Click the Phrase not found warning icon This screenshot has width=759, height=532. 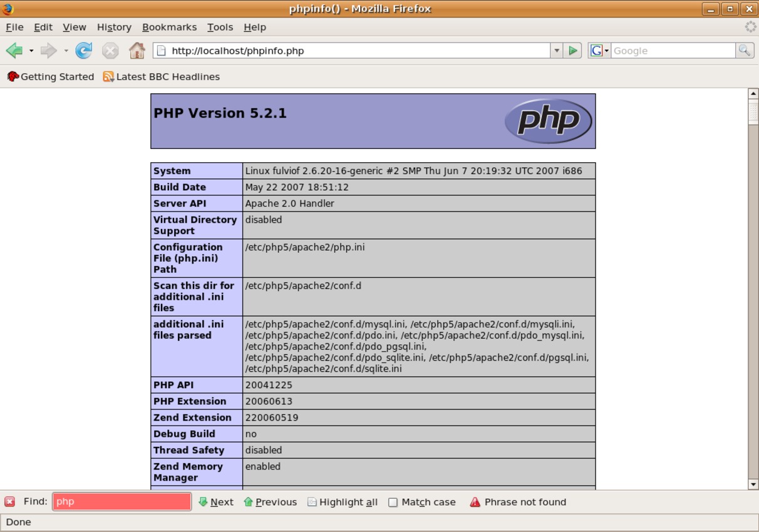point(475,502)
